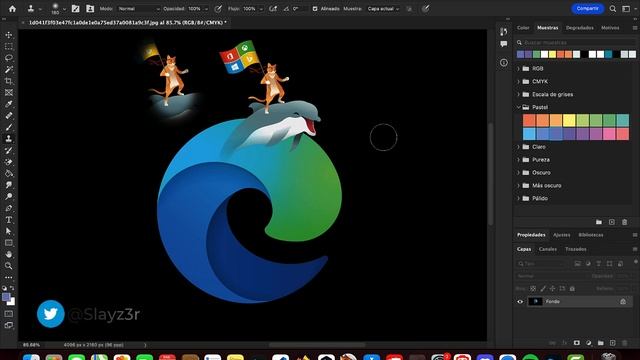Open the Flujo value dropdown

pos(261,9)
